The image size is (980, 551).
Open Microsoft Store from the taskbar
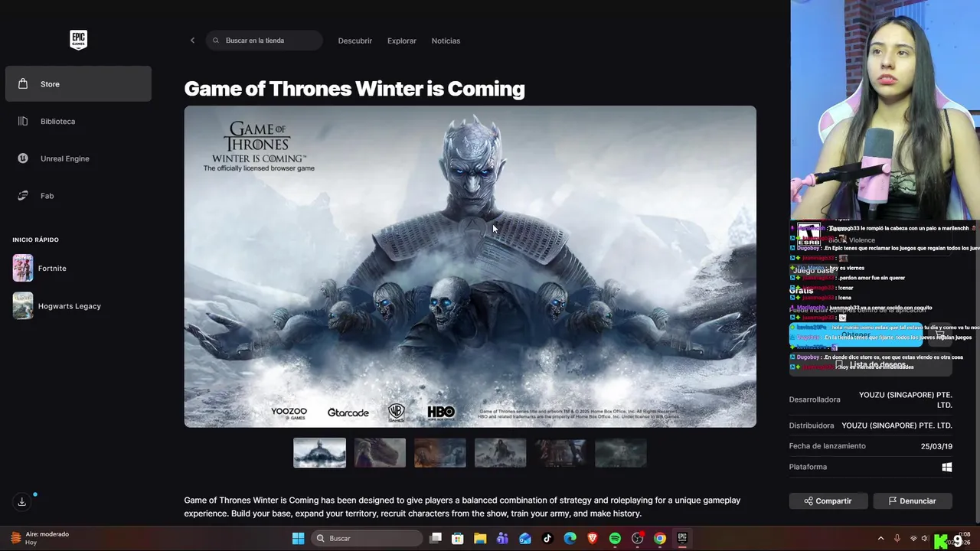click(458, 539)
